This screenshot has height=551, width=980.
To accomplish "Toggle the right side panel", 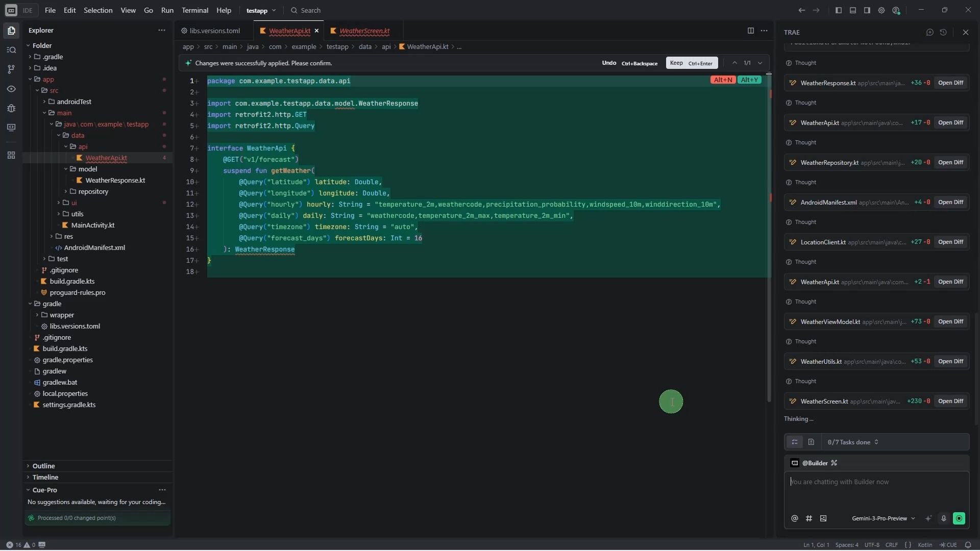I will pyautogui.click(x=867, y=10).
